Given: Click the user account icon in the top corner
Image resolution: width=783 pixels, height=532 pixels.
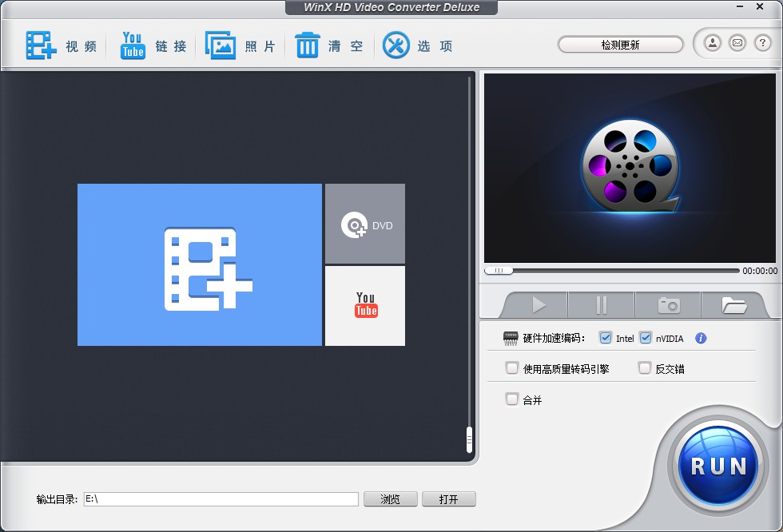Looking at the screenshot, I should coord(713,43).
